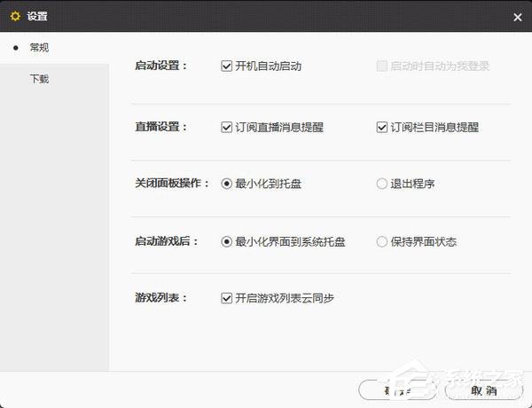Image resolution: width=532 pixels, height=408 pixels.
Task: Close the 设置 dialog with X
Action: click(518, 17)
